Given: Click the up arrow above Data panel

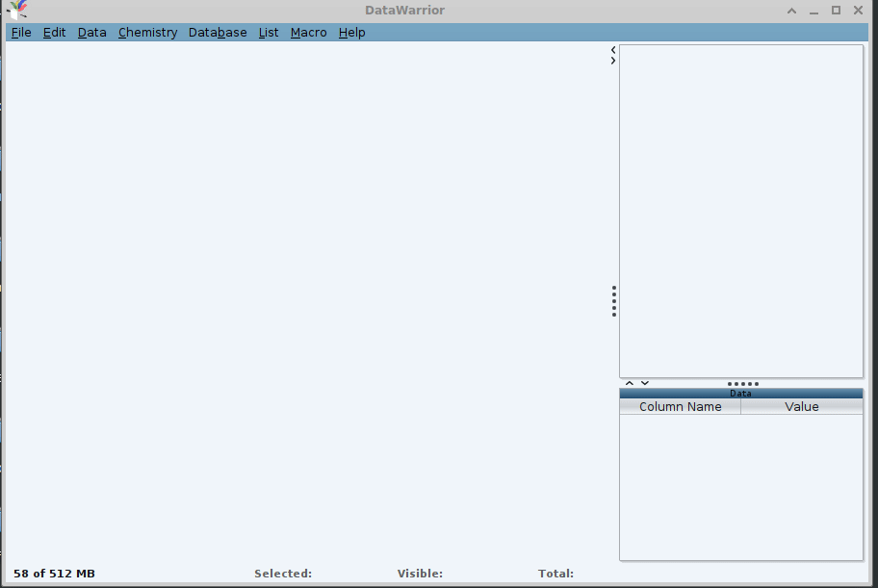Looking at the screenshot, I should [630, 383].
